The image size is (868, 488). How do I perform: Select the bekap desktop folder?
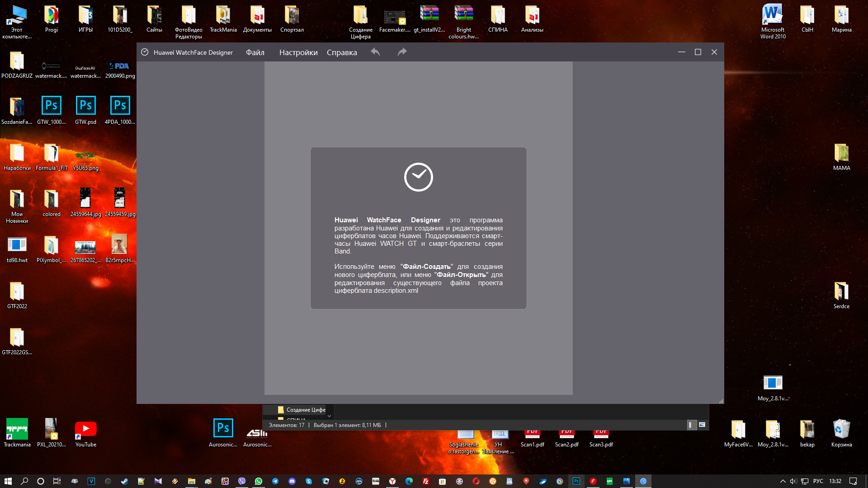(807, 433)
